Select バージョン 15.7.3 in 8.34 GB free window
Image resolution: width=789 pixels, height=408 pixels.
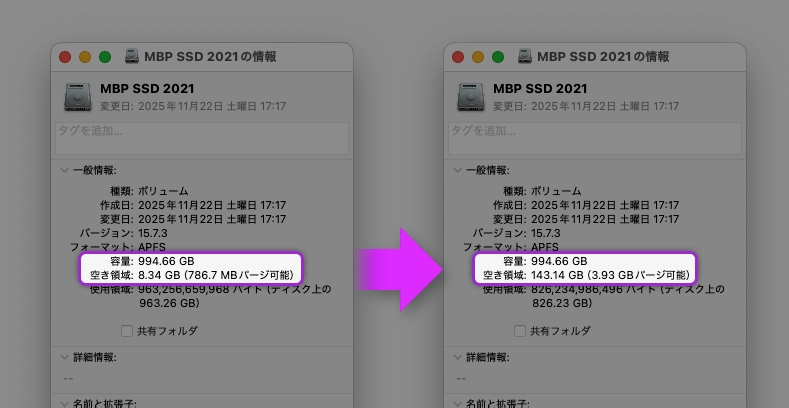(x=152, y=233)
